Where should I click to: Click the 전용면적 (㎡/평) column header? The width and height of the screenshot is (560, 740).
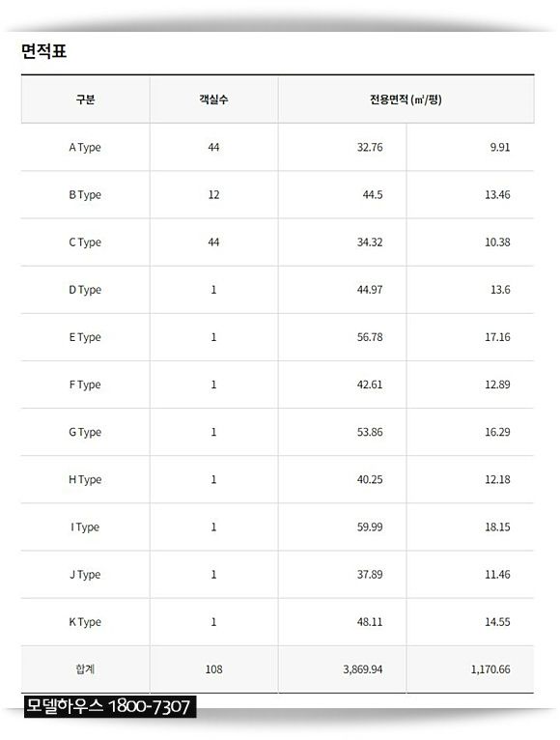(406, 100)
